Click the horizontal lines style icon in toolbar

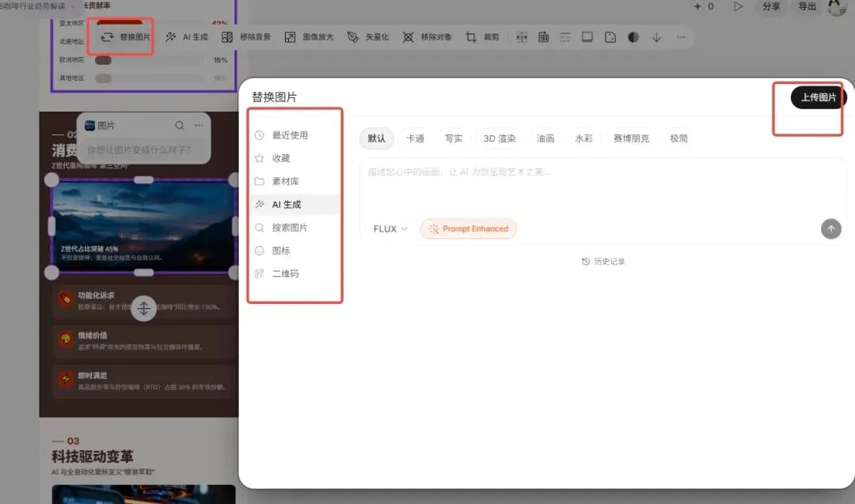565,37
